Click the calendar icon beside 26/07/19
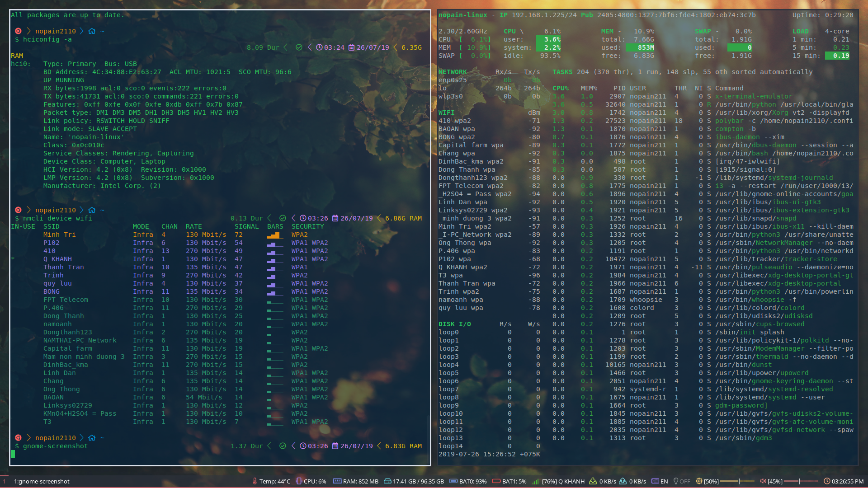 click(352, 47)
